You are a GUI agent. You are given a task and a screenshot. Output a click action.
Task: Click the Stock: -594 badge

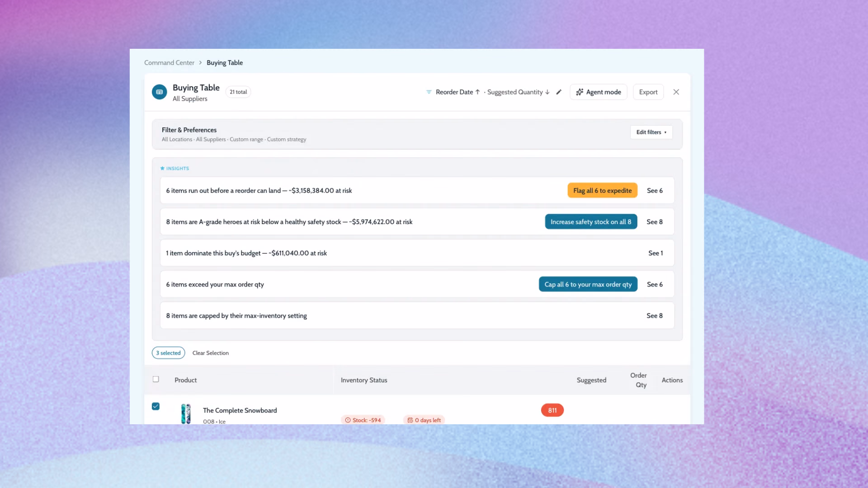pos(363,420)
